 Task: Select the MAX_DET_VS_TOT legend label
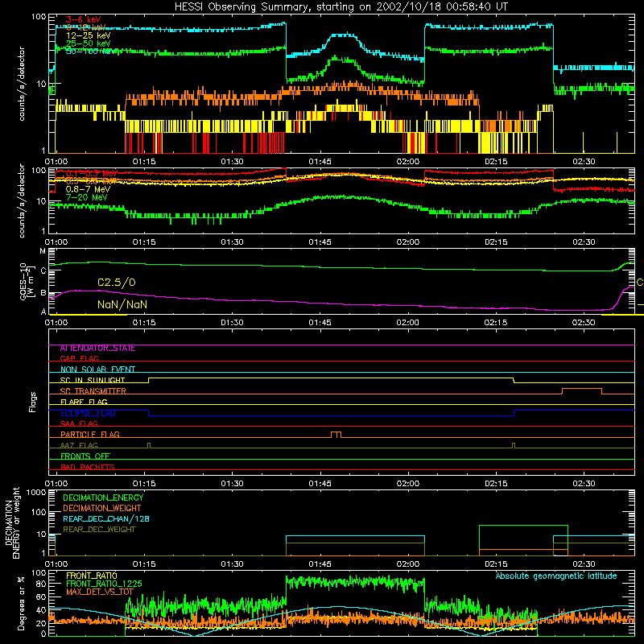pyautogui.click(x=100, y=592)
